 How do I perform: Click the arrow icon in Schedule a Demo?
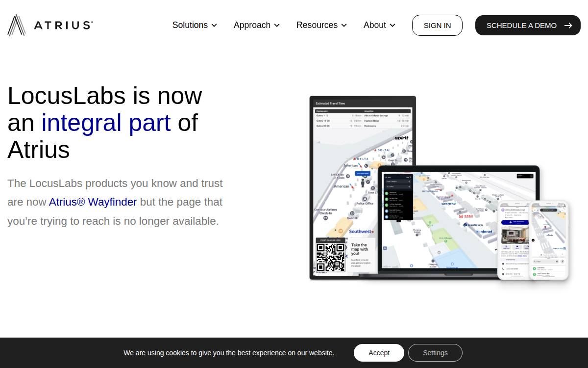[x=568, y=26]
